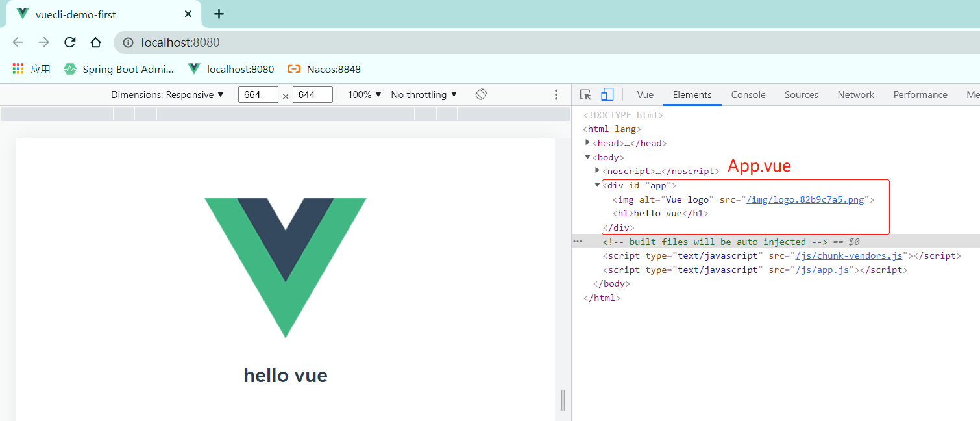Open device toolbar more options menu
980x421 pixels.
tap(556, 95)
